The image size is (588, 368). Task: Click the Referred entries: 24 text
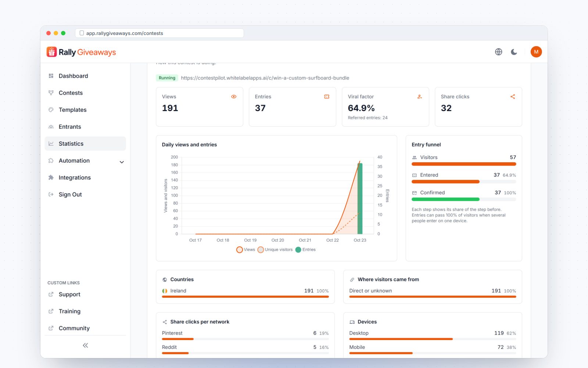coord(367,118)
